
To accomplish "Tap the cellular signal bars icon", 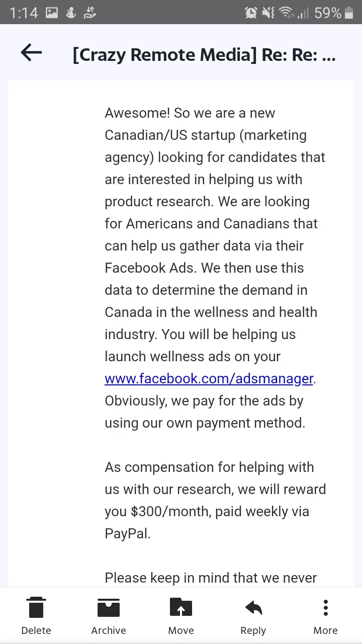I will coord(303,13).
